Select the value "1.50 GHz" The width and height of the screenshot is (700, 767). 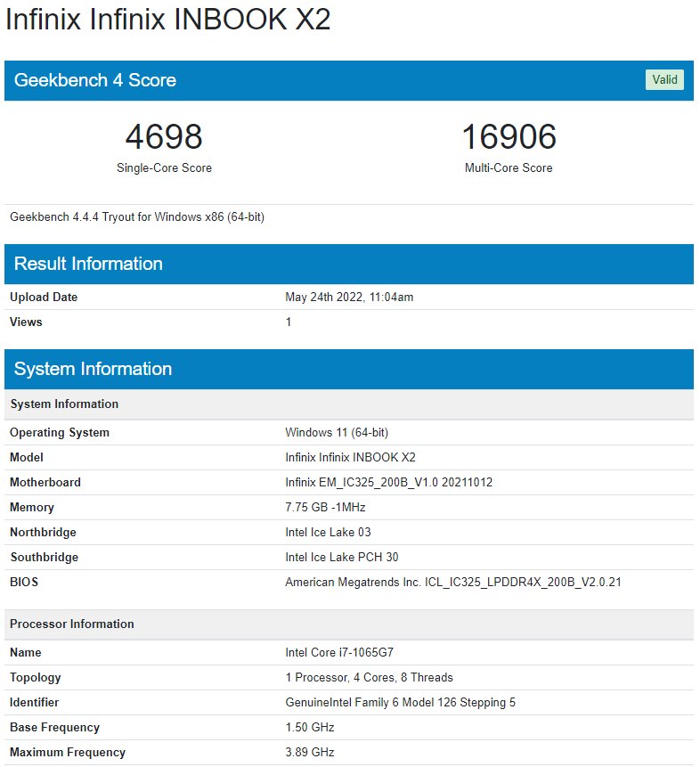310,728
